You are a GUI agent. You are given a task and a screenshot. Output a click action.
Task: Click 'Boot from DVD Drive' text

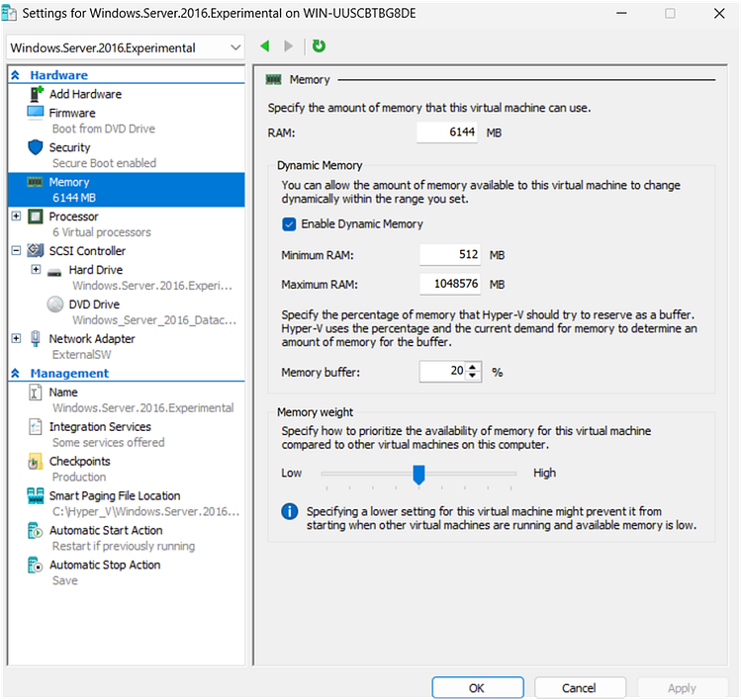click(104, 129)
